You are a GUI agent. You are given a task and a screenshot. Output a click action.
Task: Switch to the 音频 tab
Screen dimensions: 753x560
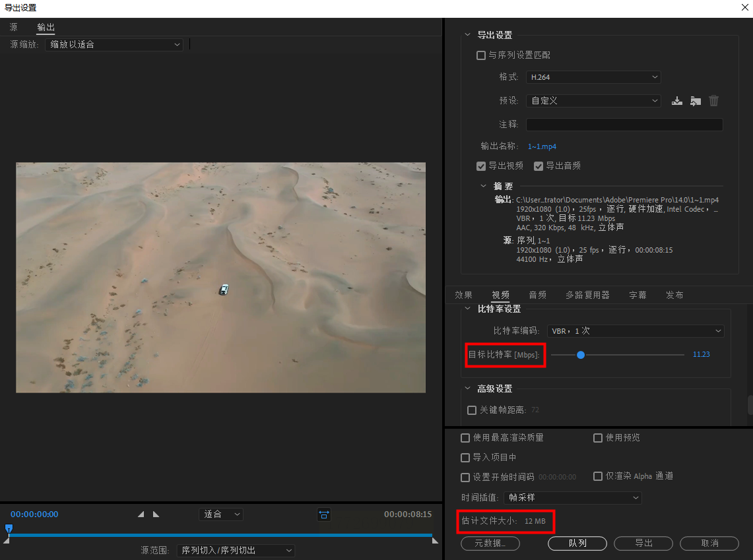point(537,295)
